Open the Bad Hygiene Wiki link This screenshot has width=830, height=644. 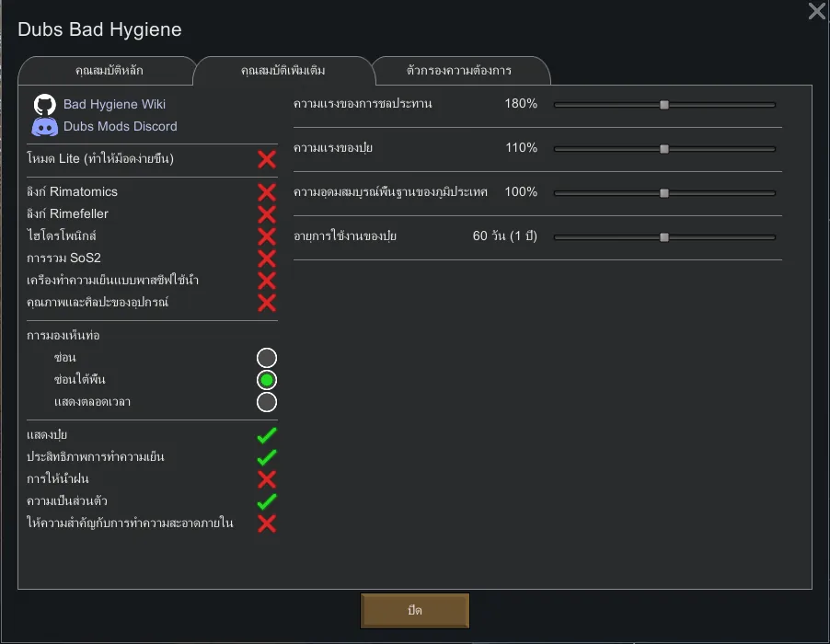114,105
